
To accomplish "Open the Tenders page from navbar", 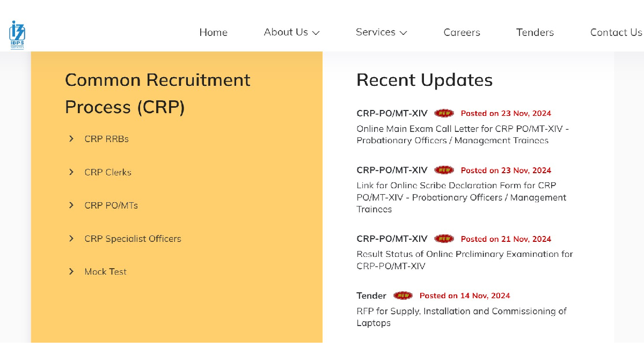I will click(x=535, y=32).
